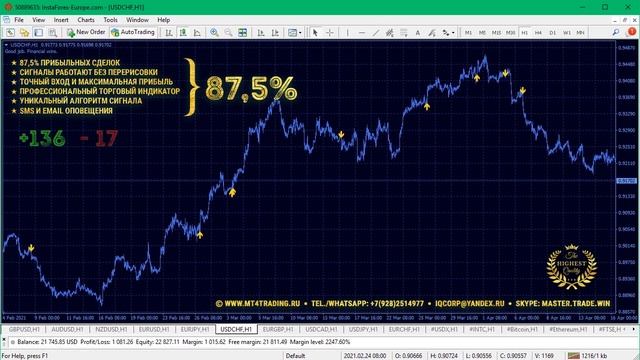
Task: Zoom out of the chart
Action: tap(229, 32)
